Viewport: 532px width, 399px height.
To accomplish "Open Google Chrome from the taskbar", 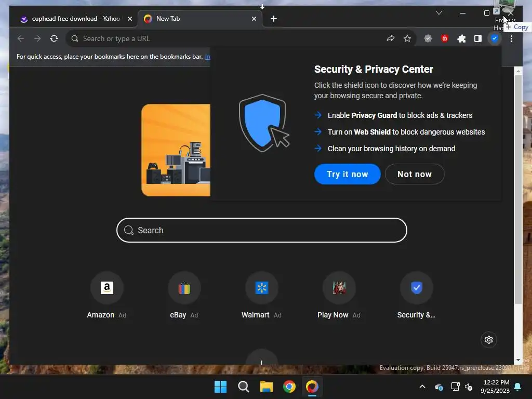I will coord(289,387).
